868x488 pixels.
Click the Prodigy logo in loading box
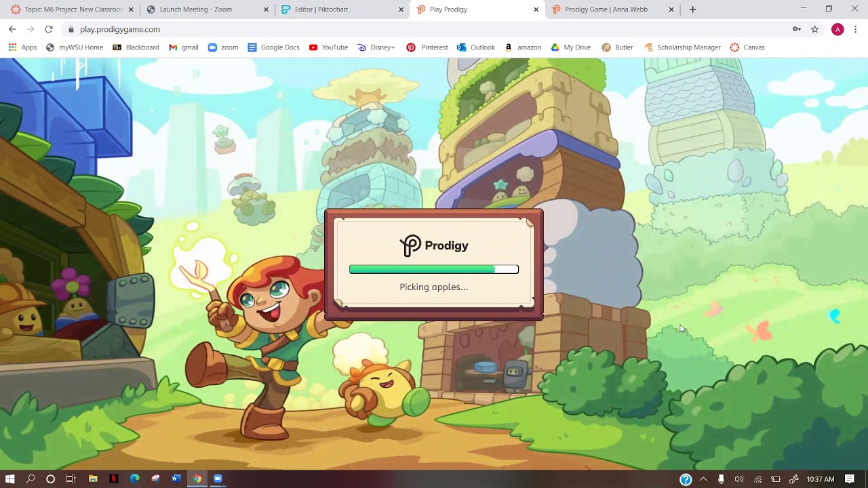[434, 245]
